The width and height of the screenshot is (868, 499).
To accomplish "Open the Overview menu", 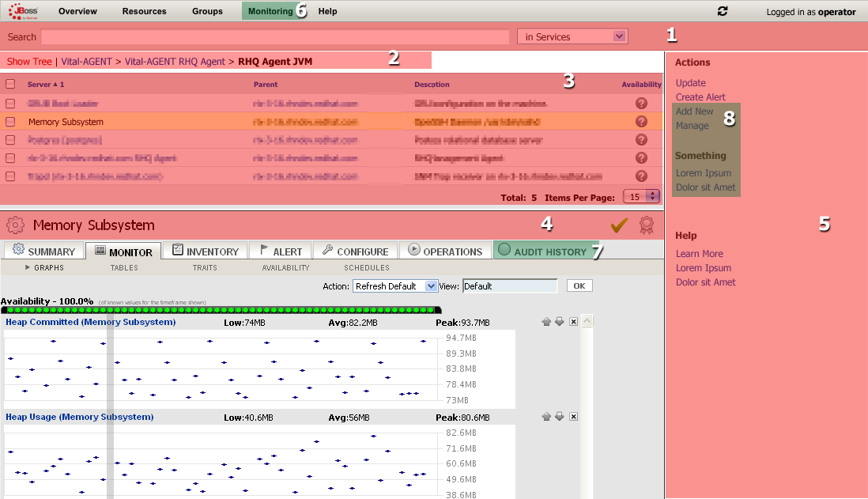I will click(x=77, y=11).
